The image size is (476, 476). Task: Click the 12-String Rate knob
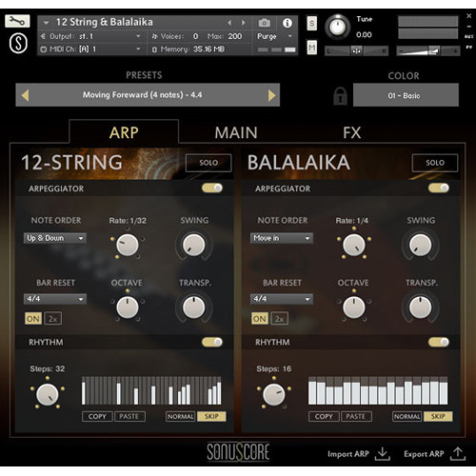[128, 245]
